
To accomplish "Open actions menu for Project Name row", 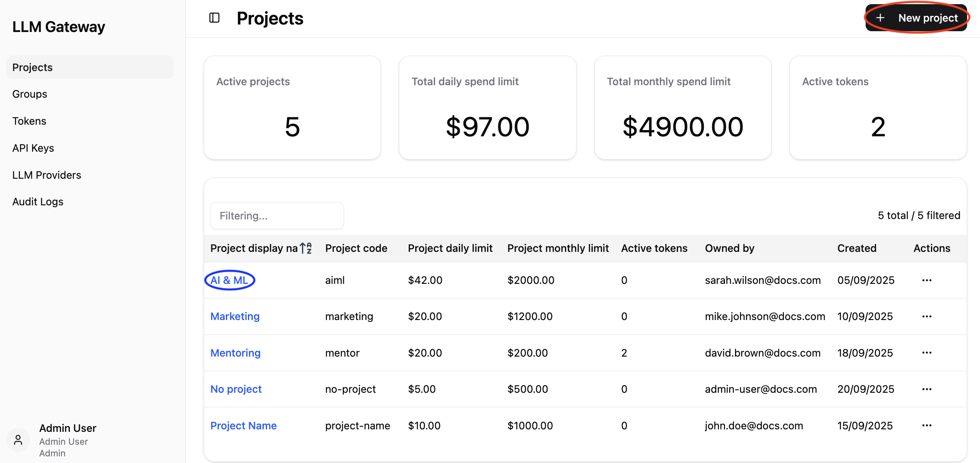I will point(927,426).
